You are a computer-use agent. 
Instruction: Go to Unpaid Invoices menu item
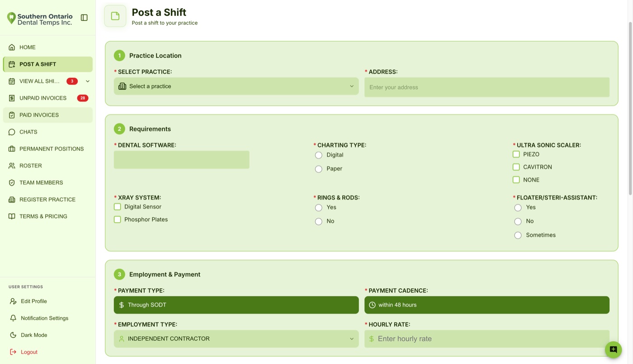click(47, 98)
